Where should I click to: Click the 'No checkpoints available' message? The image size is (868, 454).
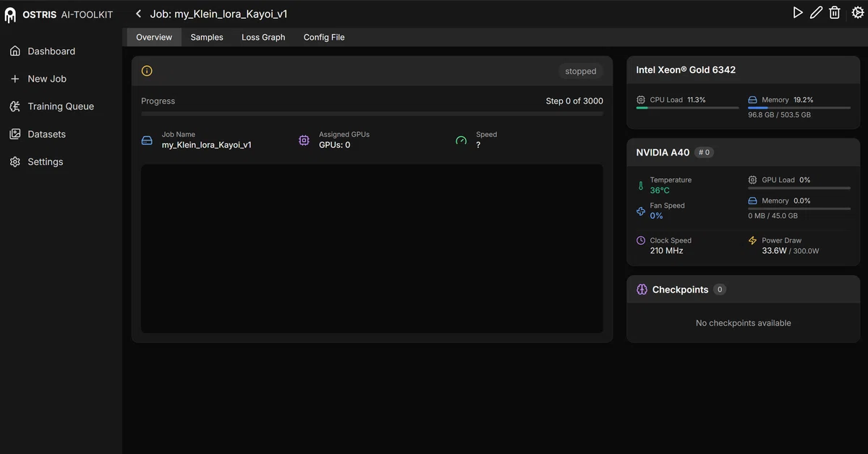(744, 323)
